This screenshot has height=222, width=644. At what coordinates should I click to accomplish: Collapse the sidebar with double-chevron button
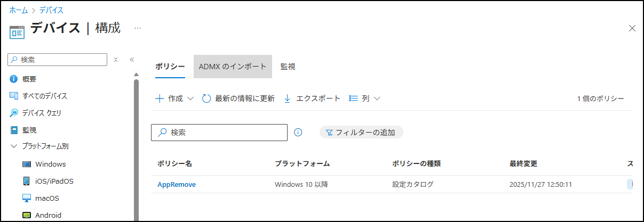coord(132,60)
